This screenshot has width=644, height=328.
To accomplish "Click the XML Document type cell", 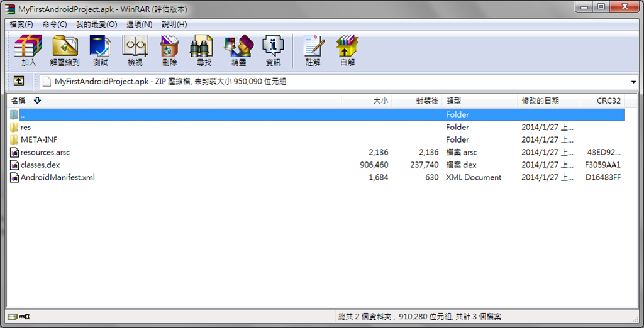I will (474, 177).
